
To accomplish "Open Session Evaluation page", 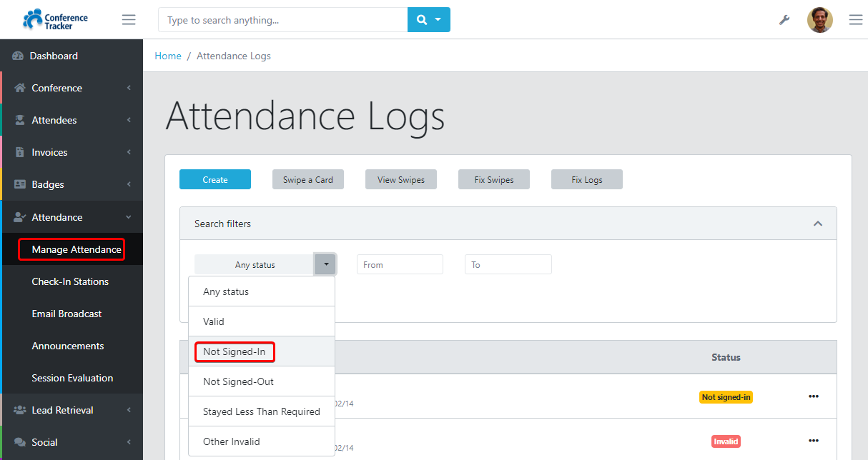I will (x=72, y=378).
